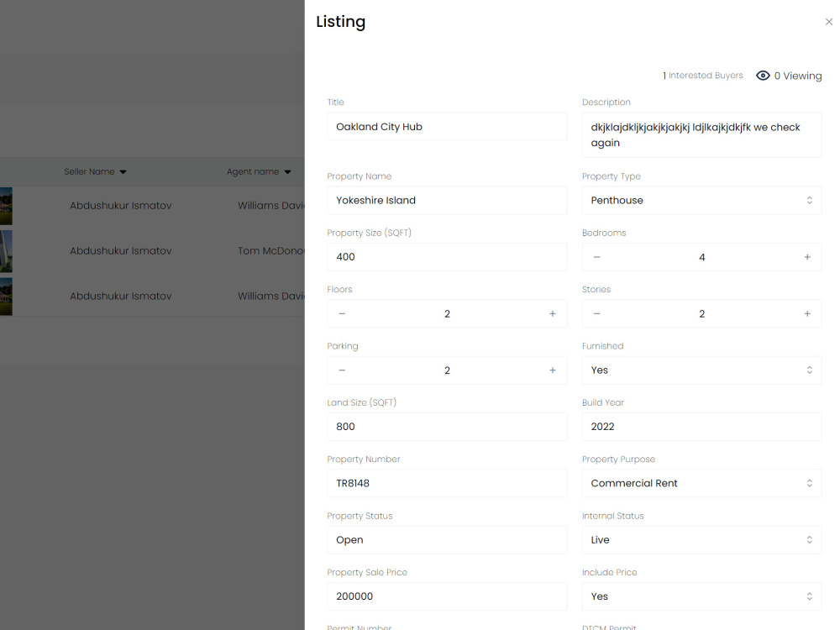Screen dimensions: 840x630
Task: Click the eye Viewing icon
Action: coord(763,76)
